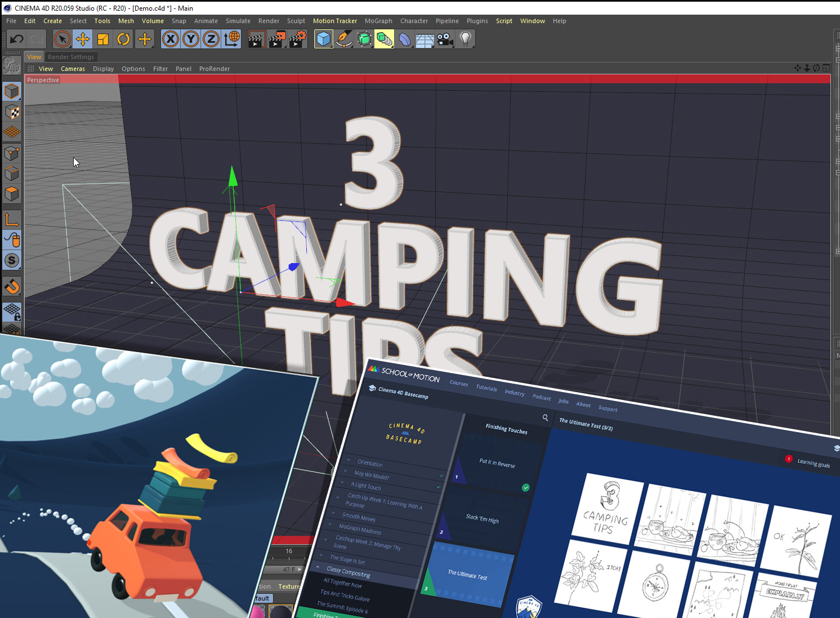
Task: Click the highlighted Array modeling icon
Action: click(385, 39)
